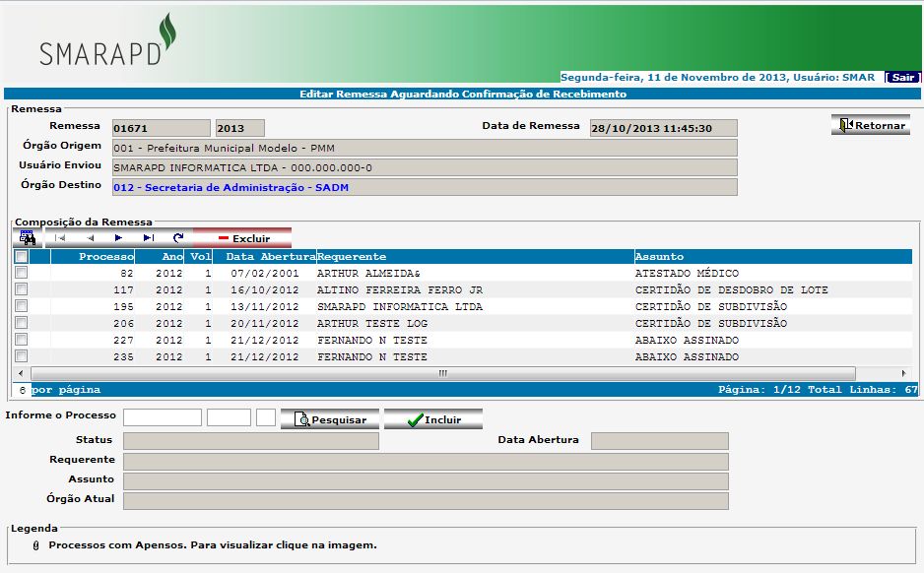Viewport: 924px width, 573px height.
Task: Click the Usuário Enviou field
Action: [425, 167]
